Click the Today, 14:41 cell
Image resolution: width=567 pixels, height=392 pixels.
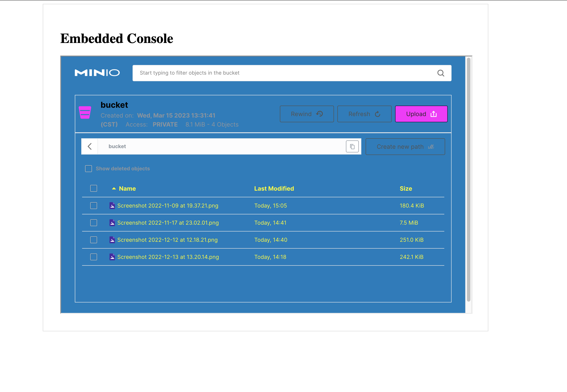270,223
